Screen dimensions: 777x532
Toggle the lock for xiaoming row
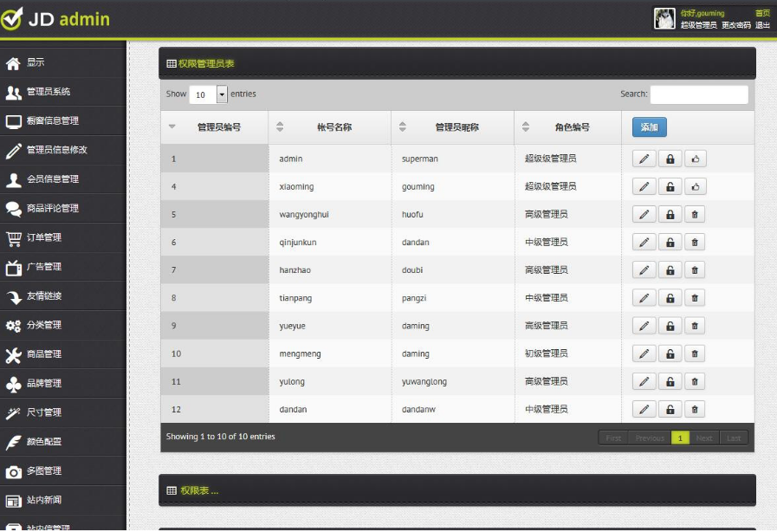pyautogui.click(x=670, y=186)
